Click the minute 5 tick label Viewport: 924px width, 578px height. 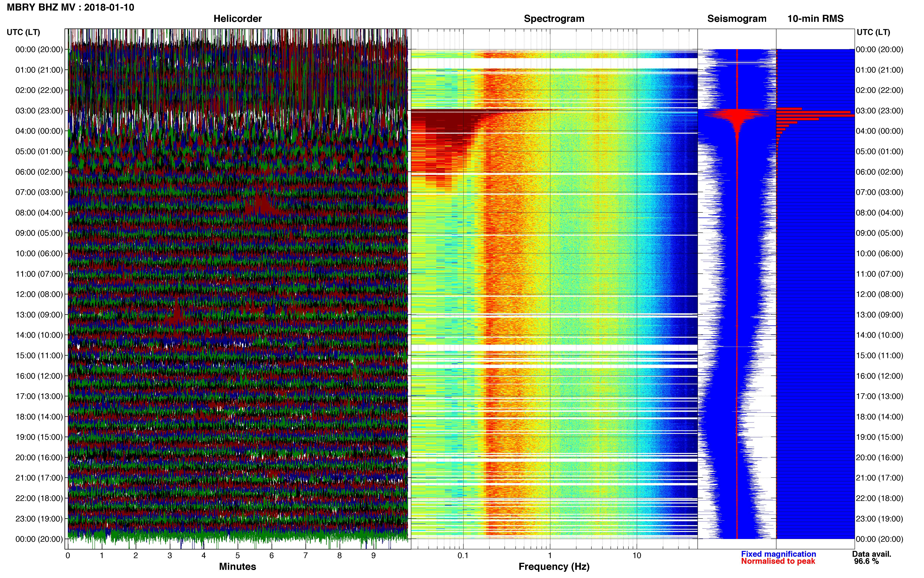(238, 556)
